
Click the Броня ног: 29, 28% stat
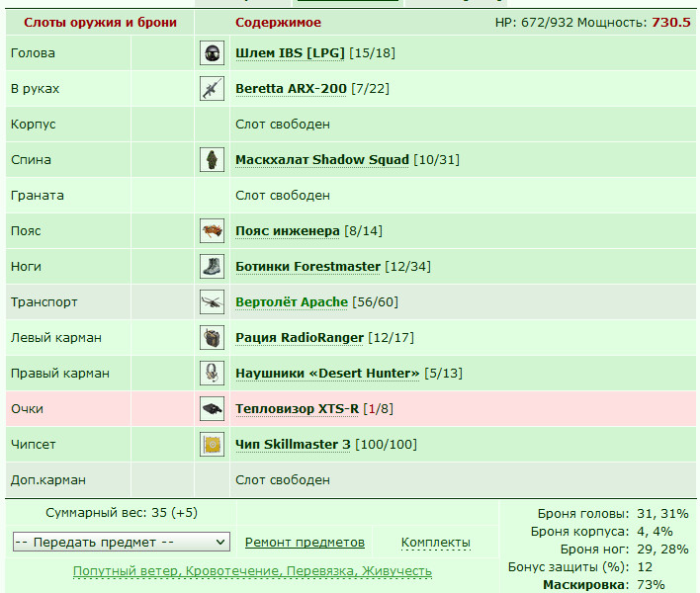coord(625,550)
